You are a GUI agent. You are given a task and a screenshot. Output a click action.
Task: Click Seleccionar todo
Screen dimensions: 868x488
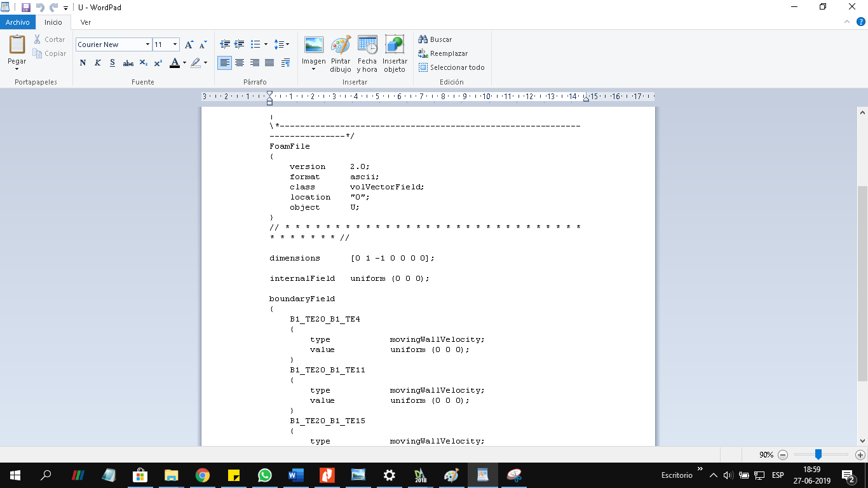pyautogui.click(x=452, y=67)
